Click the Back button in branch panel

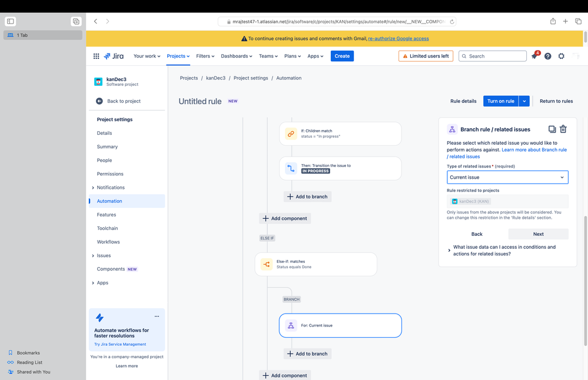[x=477, y=234]
